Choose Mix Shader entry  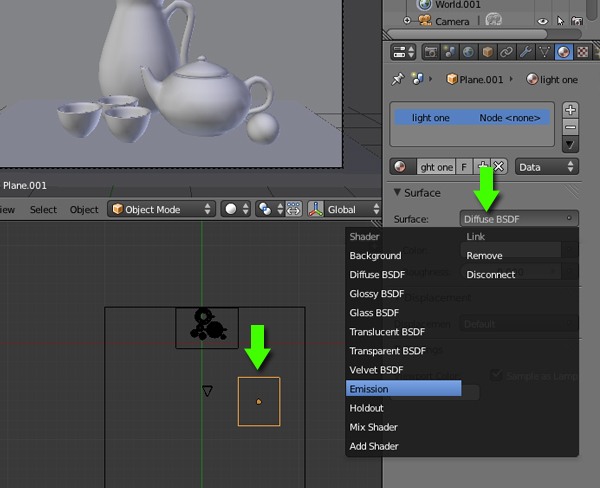click(x=373, y=427)
